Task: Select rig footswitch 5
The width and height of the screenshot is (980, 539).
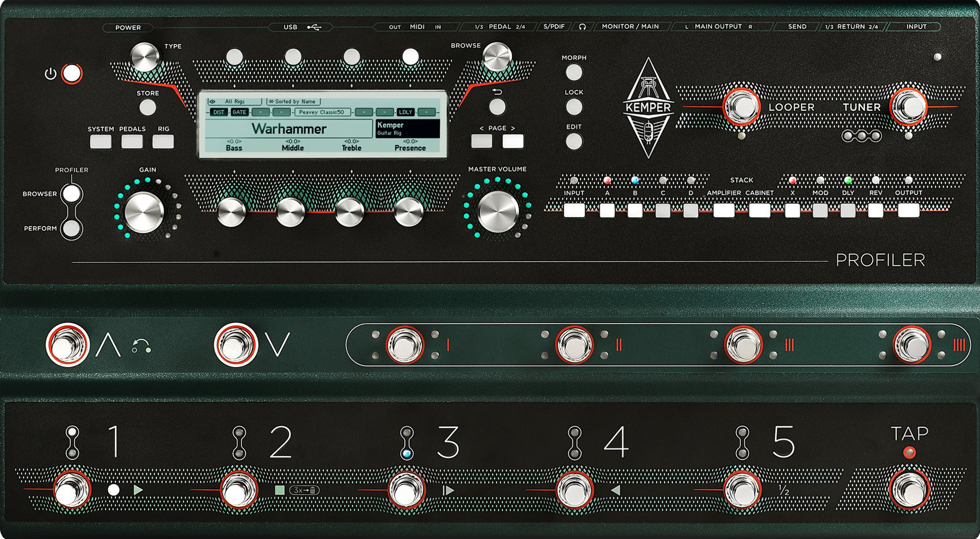Action: point(742,490)
